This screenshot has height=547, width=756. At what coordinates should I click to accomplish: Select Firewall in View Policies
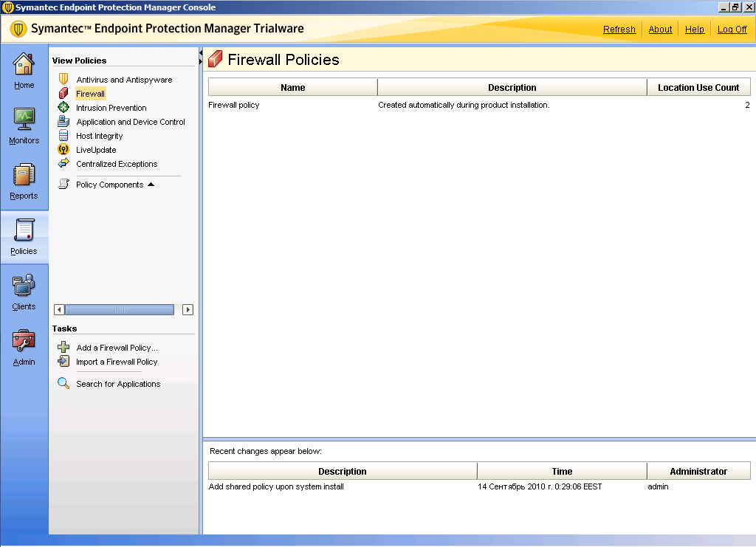90,94
